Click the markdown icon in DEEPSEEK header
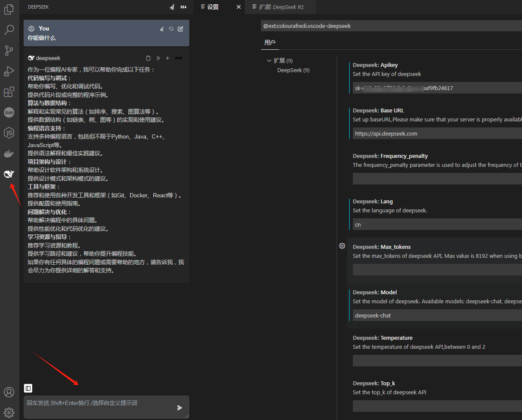Image resolution: width=522 pixels, height=420 pixels. pyautogui.click(x=184, y=7)
